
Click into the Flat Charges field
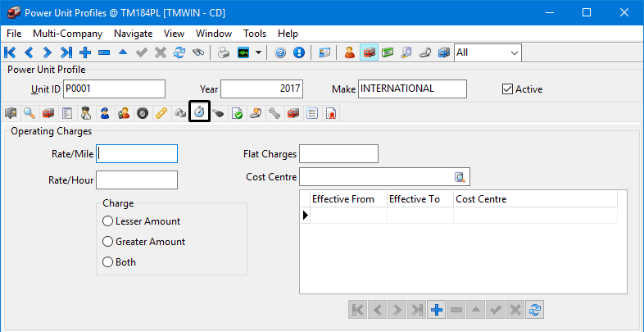tap(338, 154)
